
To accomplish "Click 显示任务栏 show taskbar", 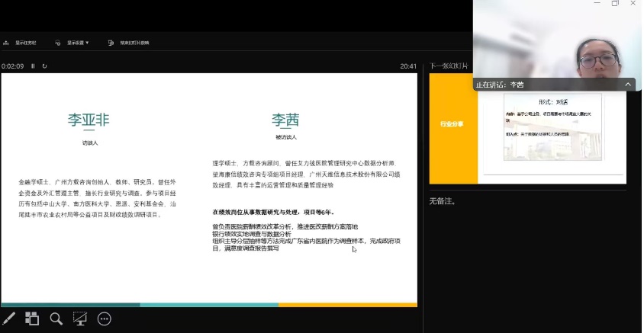I will click(x=26, y=43).
